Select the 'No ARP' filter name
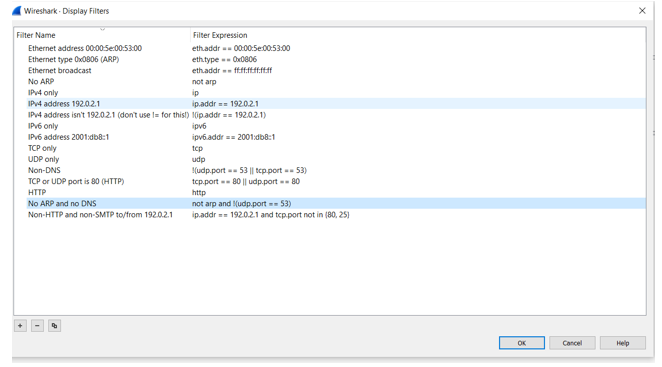This screenshot has height=367, width=662. 41,82
